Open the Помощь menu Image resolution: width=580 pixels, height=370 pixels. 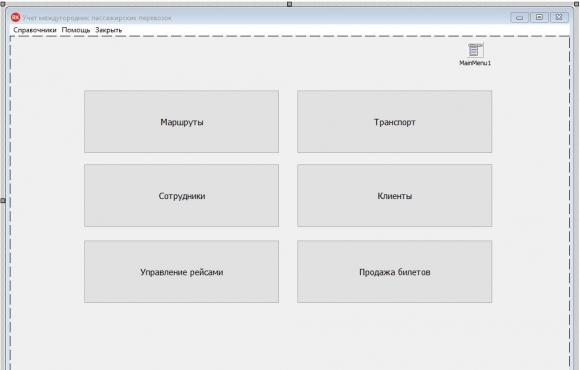[x=76, y=30]
